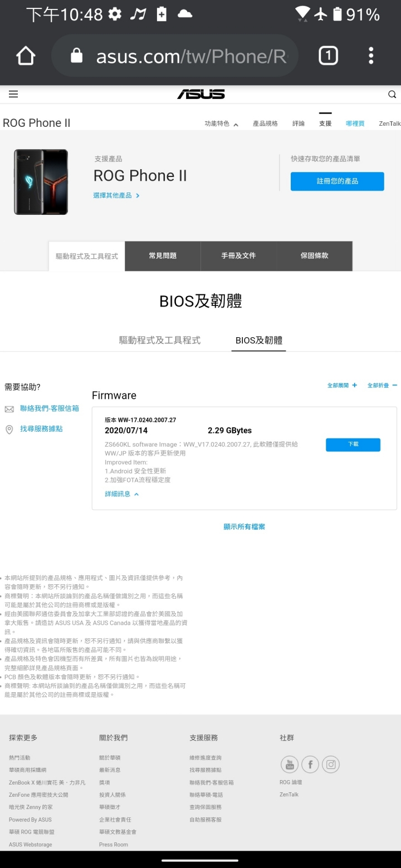Open 查詢保固服務 footer link
Screen dimensions: 401x868
206,807
